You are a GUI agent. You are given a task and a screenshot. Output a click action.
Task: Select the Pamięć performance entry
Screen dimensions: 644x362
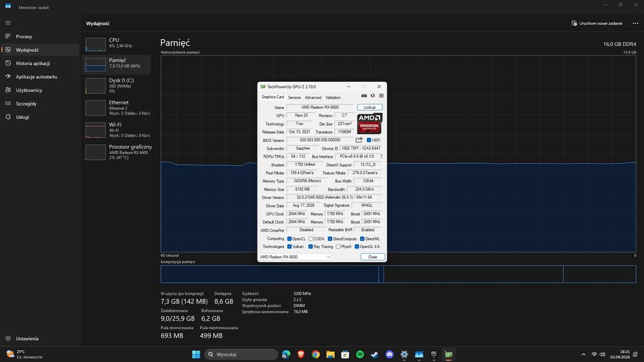117,64
